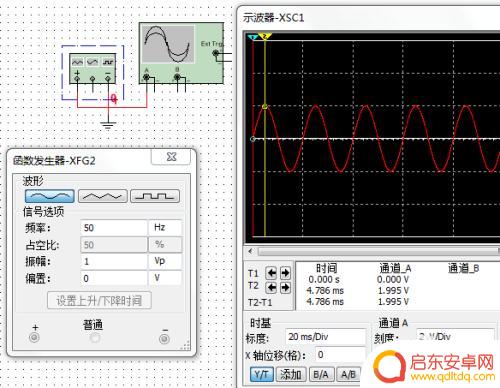Click the common terminal in XFG2
500x388 pixels.
pyautogui.click(x=95, y=338)
